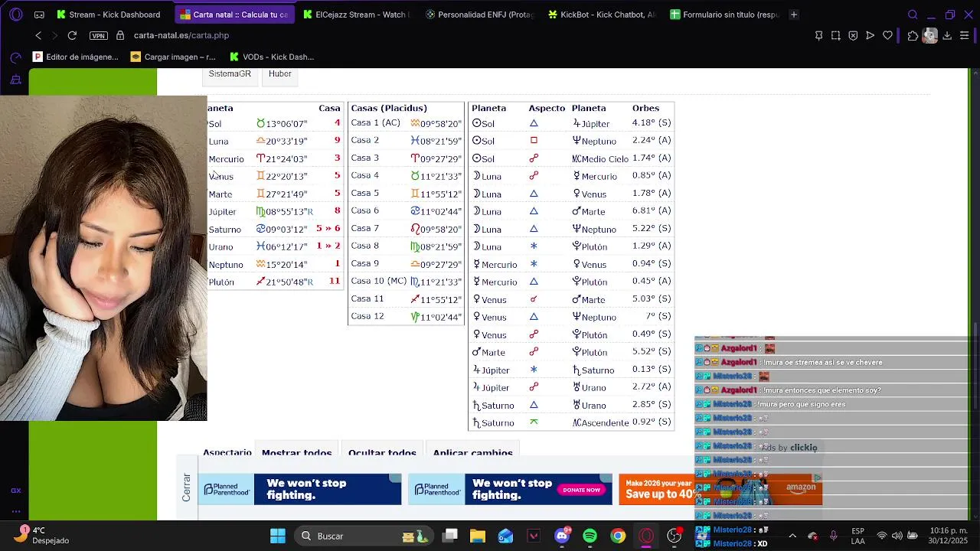980x551 pixels.
Task: Open the clock and date flyout
Action: point(948,536)
